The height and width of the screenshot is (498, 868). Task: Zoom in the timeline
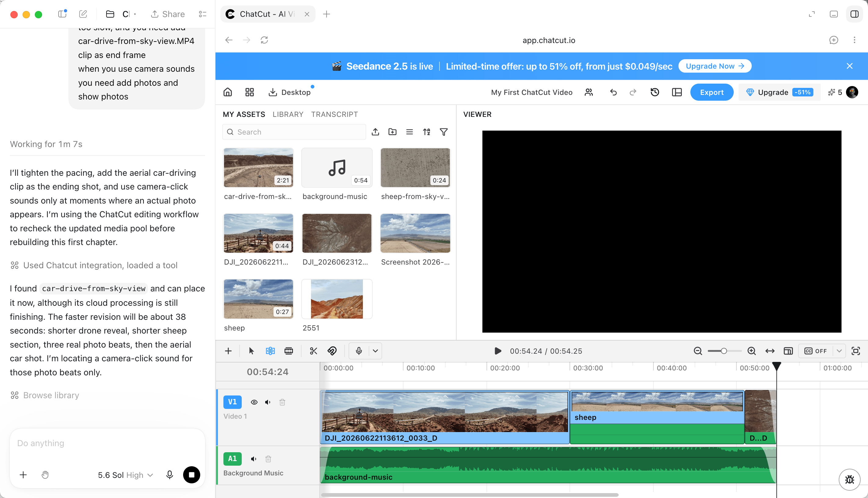coord(751,351)
